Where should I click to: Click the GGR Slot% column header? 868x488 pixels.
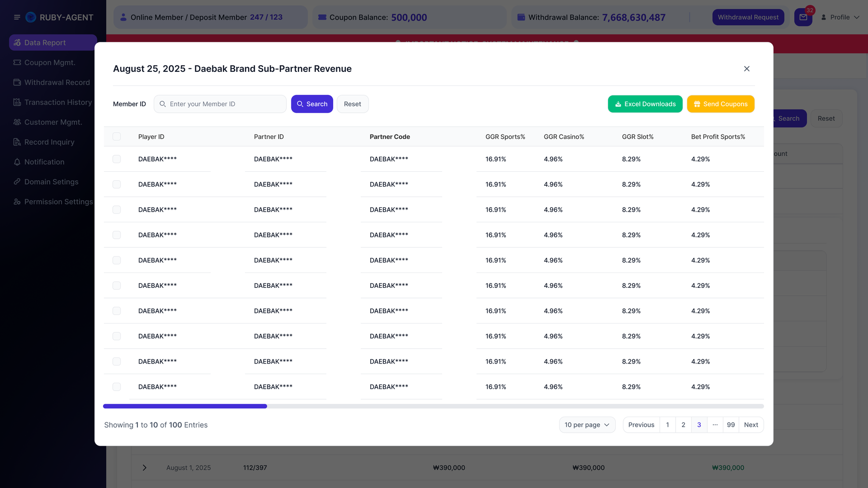[x=637, y=137]
